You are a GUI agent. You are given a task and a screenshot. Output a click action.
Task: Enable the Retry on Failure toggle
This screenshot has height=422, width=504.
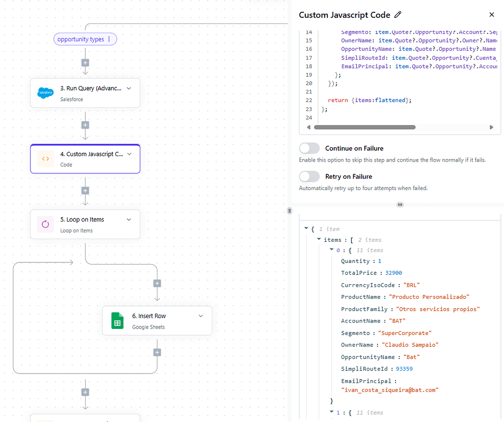click(310, 176)
